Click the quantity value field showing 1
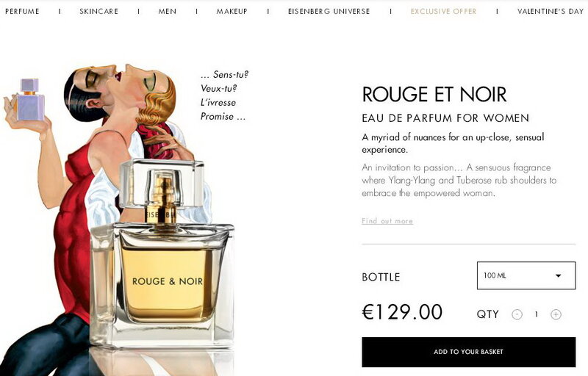The width and height of the screenshot is (588, 376). click(x=537, y=314)
